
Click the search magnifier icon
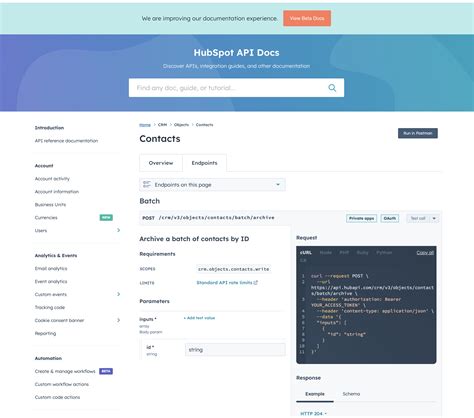pos(332,88)
